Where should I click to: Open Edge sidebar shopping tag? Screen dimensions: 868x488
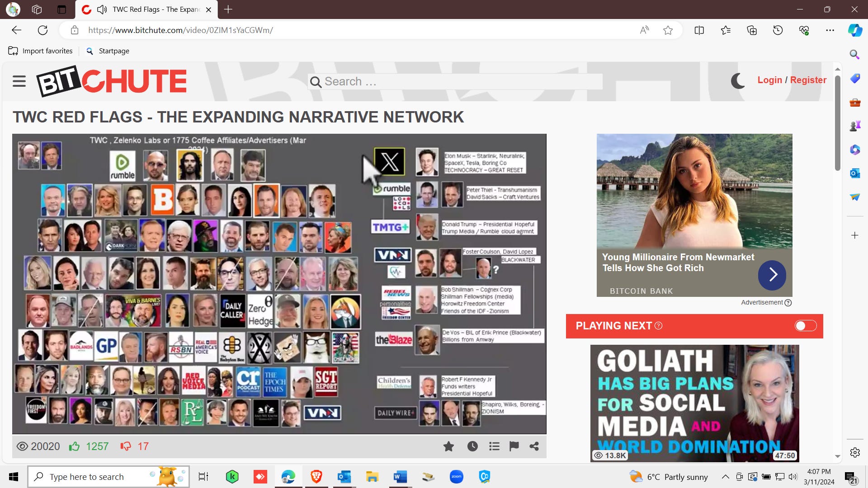pyautogui.click(x=854, y=79)
